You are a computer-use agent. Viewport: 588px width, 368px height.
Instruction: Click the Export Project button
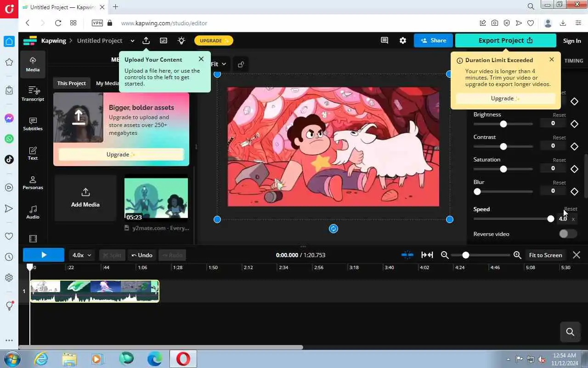tap(505, 40)
